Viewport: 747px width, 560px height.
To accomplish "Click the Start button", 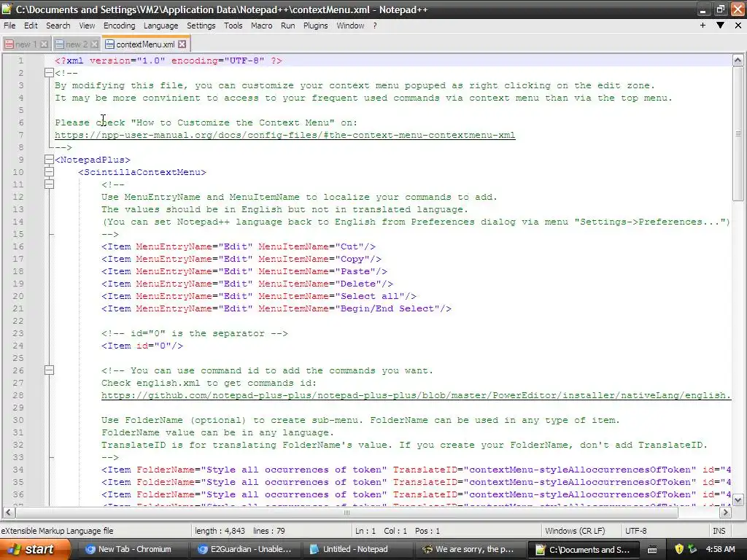I will 34,549.
